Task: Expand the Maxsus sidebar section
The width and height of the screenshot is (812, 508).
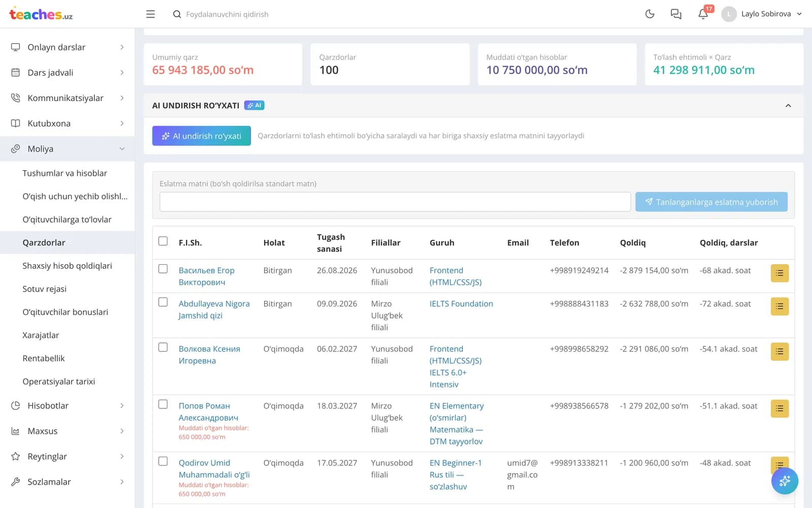Action: click(122, 431)
